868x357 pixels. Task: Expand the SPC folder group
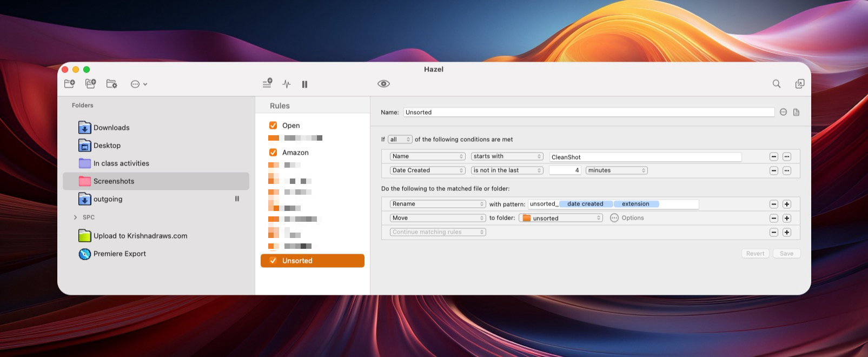pos(75,217)
